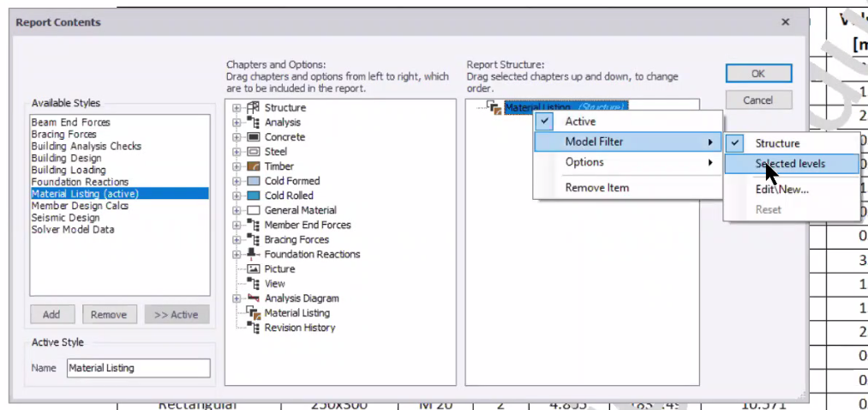The image size is (868, 410).
Task: Click the General Material chapter icon
Action: (x=253, y=210)
